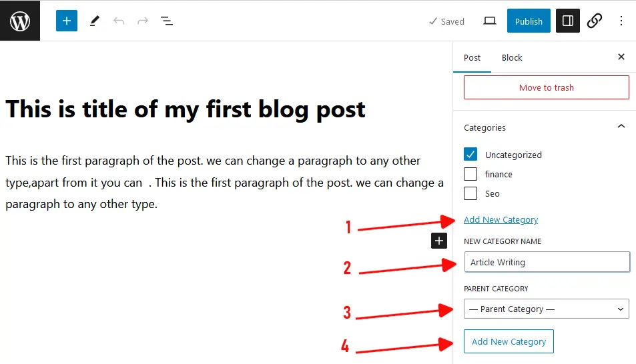This screenshot has height=364, width=636.
Task: Collapse the Categories panel chevron
Action: pyautogui.click(x=621, y=127)
